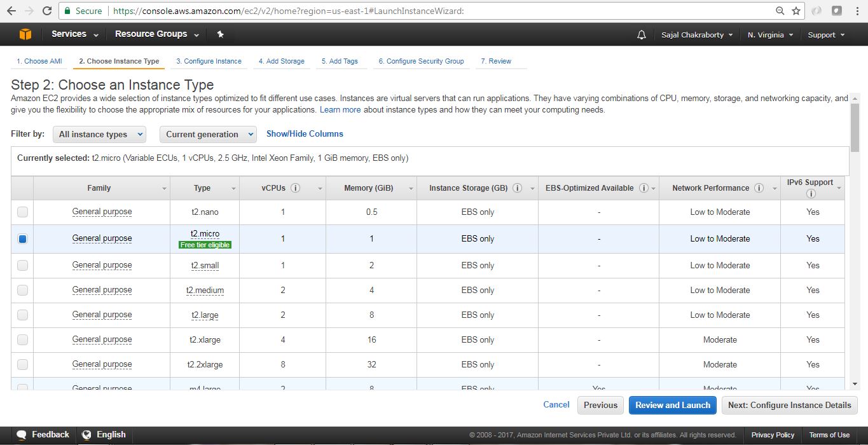Reload the page in browser
The image size is (868, 445).
(46, 11)
